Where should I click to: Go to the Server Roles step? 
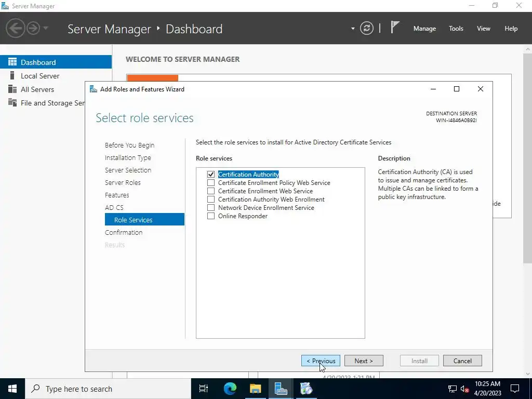[x=123, y=182]
